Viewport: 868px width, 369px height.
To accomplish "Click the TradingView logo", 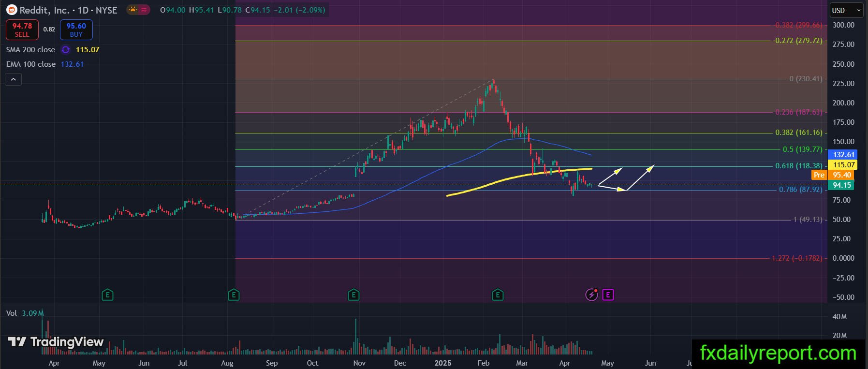I will 56,342.
